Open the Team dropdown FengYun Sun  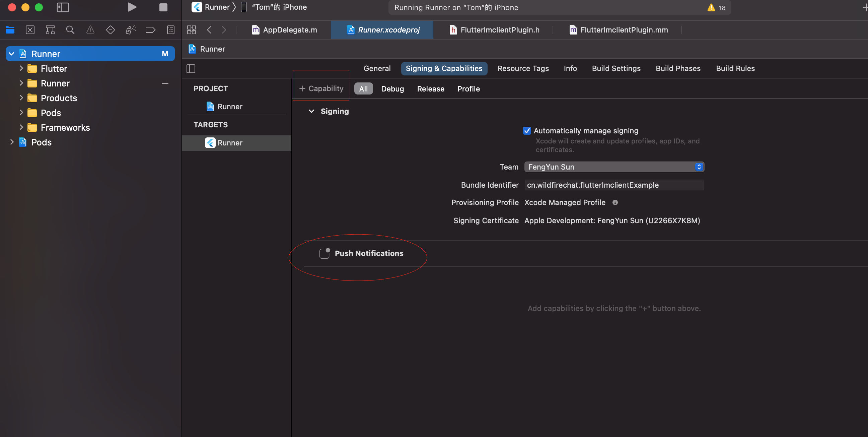(614, 167)
